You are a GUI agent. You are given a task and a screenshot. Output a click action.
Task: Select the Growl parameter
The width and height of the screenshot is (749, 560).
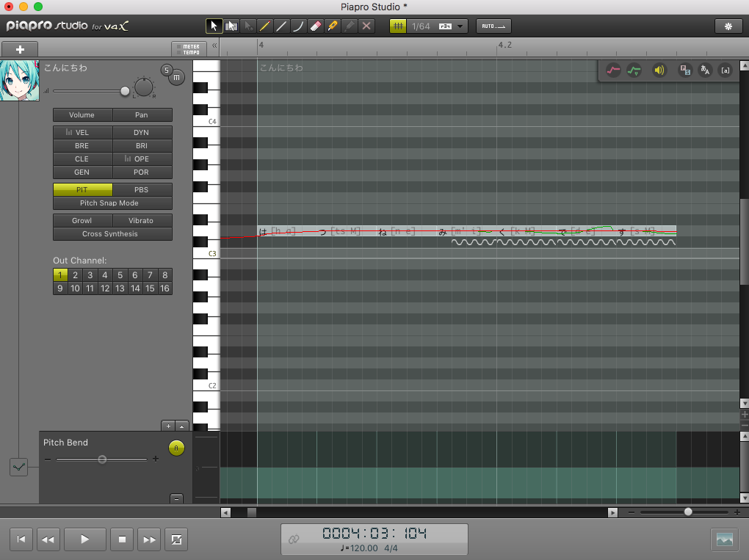[x=83, y=221]
